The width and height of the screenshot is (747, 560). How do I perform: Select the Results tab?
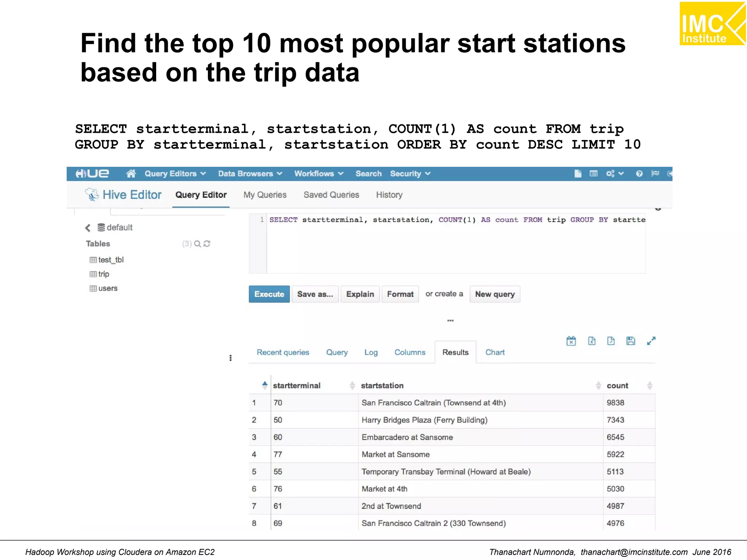pyautogui.click(x=455, y=352)
